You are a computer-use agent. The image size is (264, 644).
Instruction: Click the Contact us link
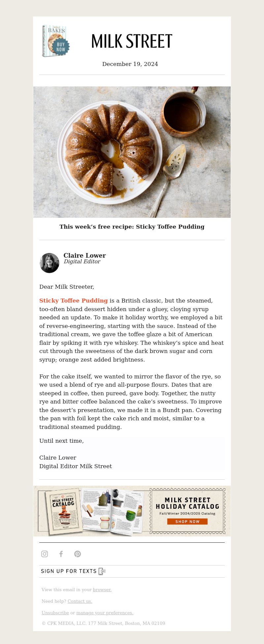click(x=80, y=601)
